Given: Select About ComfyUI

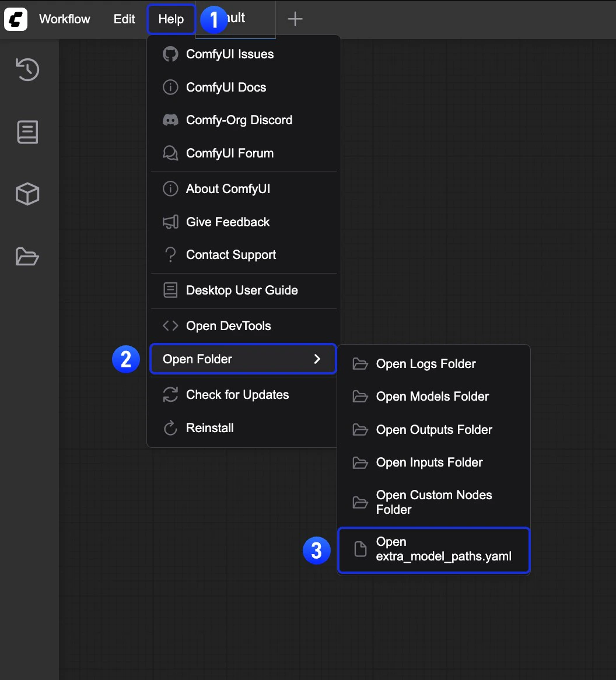Looking at the screenshot, I should pos(243,188).
